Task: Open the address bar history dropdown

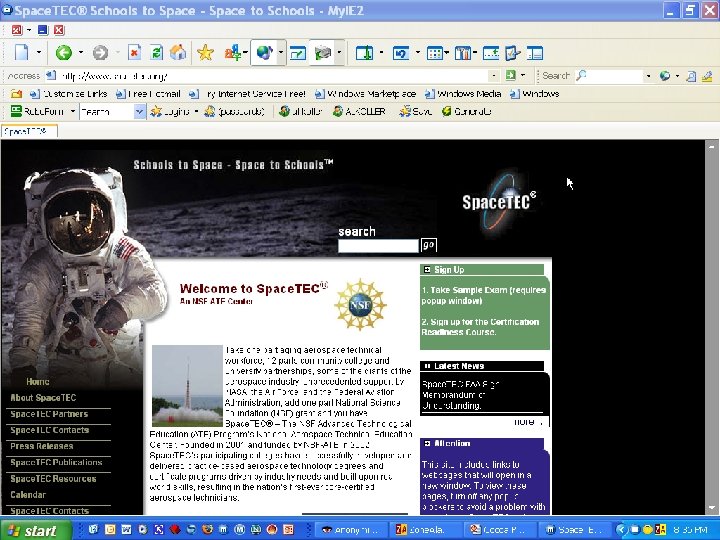Action: click(495, 75)
